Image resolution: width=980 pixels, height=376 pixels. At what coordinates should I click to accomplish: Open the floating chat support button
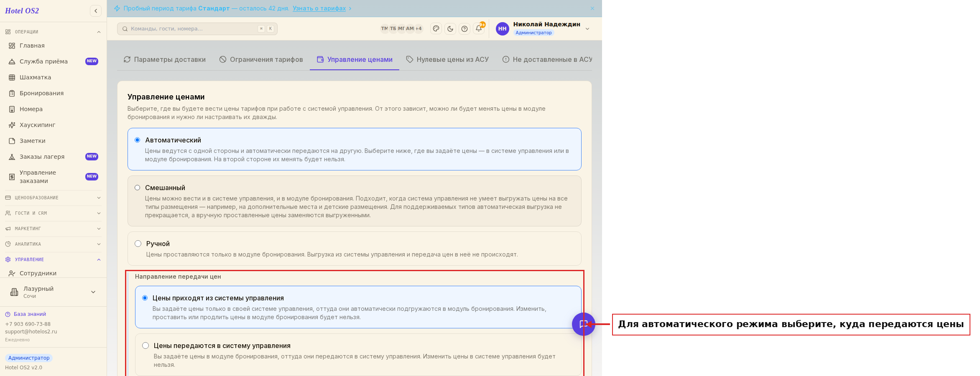[584, 324]
